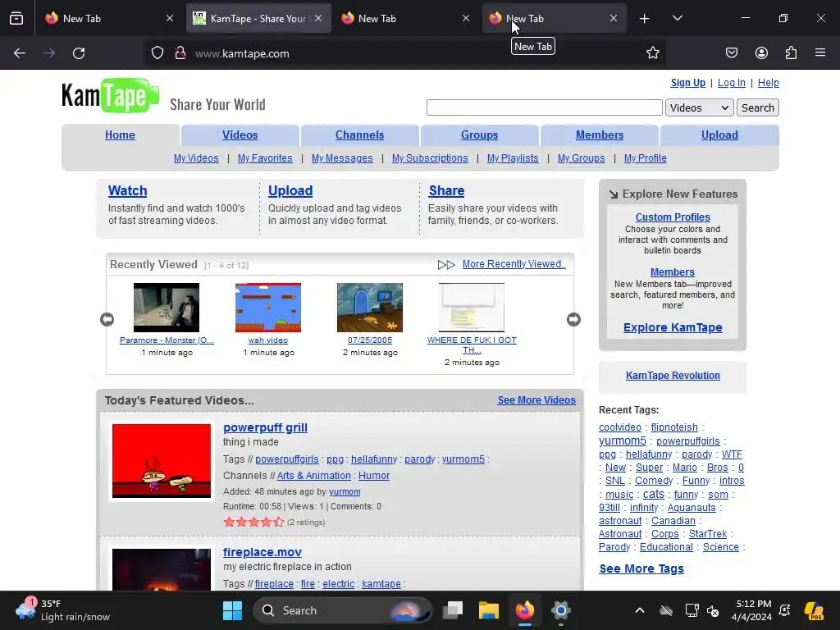Open the powerpuff grill red thumbnail
Screen dimensions: 840x630
pyautogui.click(x=162, y=461)
